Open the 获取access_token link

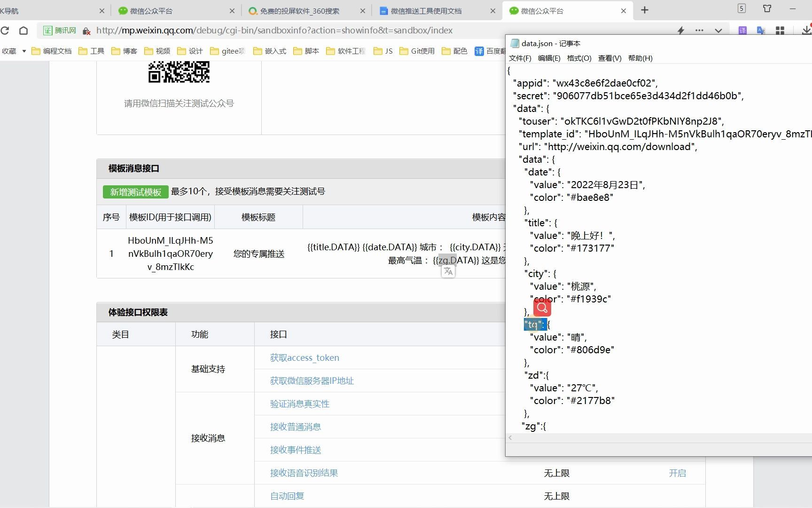(304, 358)
